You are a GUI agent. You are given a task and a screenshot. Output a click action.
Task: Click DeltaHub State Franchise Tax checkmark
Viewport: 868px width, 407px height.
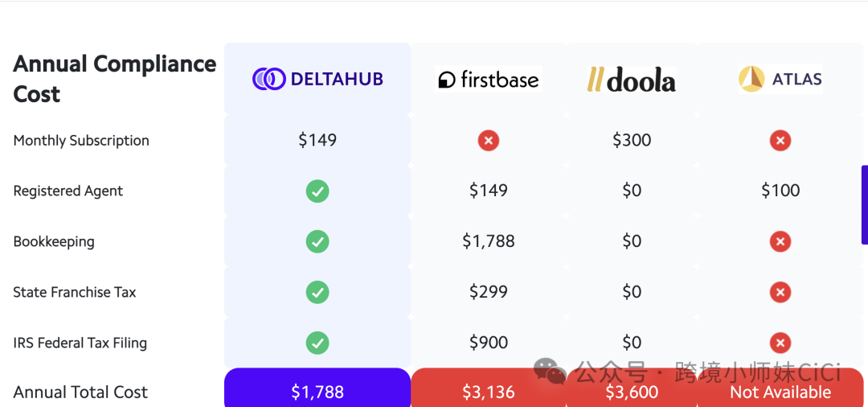coord(317,292)
